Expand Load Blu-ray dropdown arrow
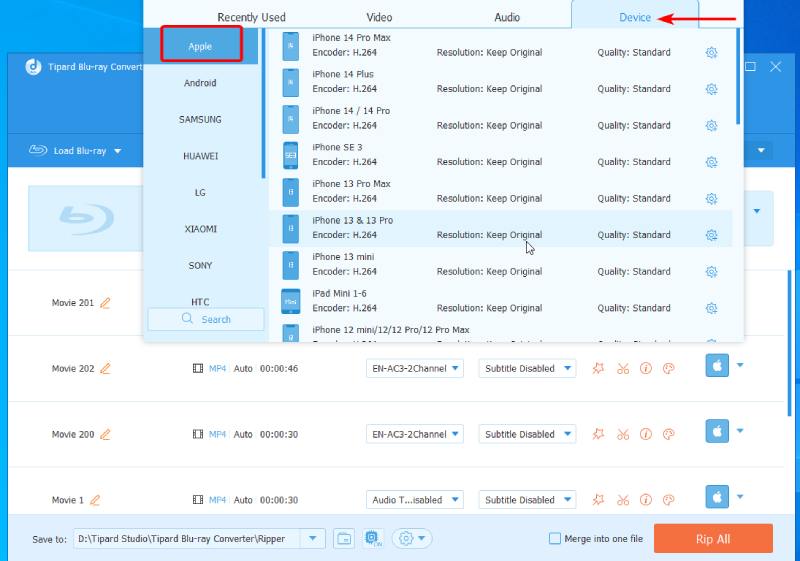Image resolution: width=800 pixels, height=561 pixels. [x=118, y=151]
